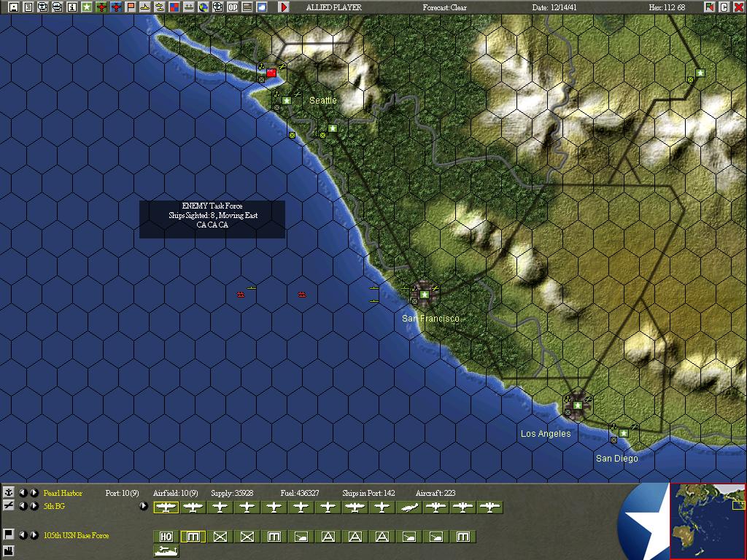Click the Seattle base star marker
Viewport: 747px width, 560px height.
[286, 101]
